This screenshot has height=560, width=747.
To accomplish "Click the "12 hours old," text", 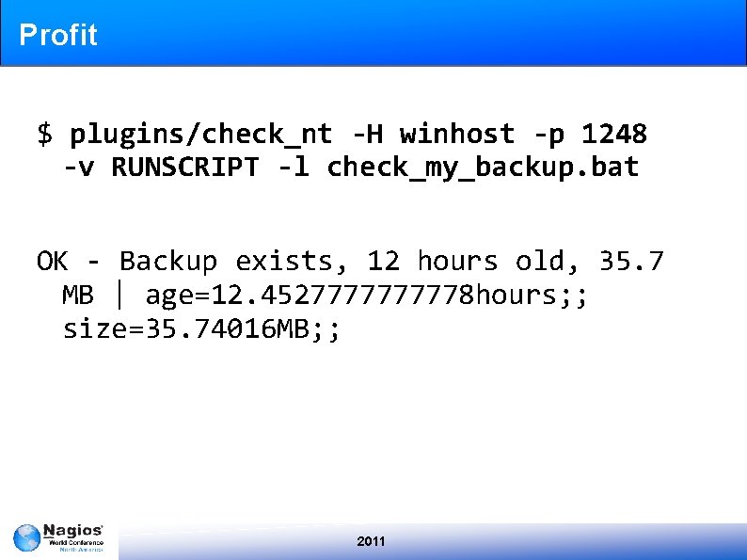I will click(473, 262).
